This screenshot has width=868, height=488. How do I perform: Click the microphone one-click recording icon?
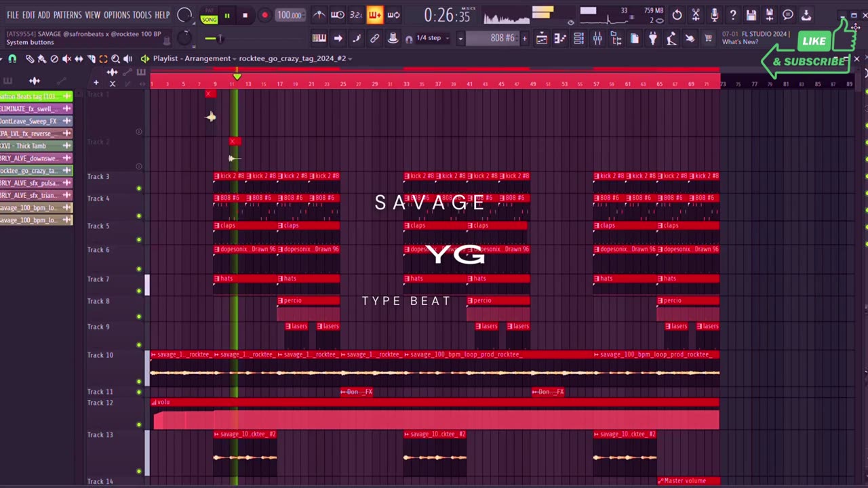(x=714, y=15)
